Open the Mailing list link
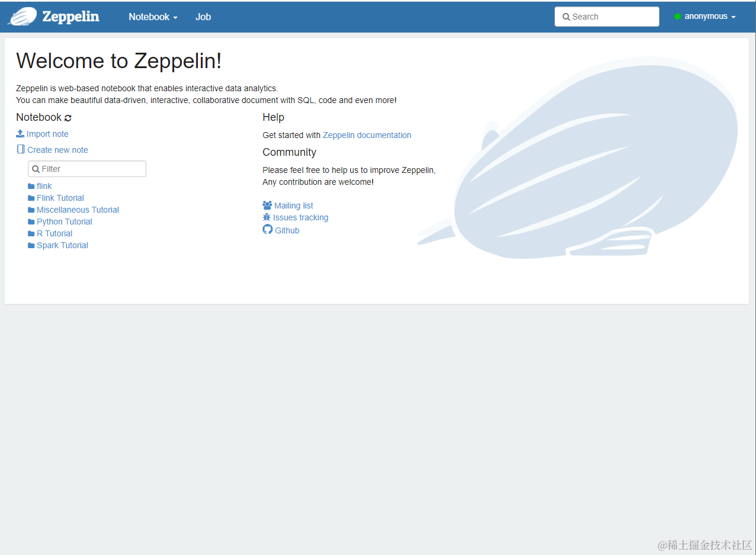The height and width of the screenshot is (555, 756). coord(294,206)
